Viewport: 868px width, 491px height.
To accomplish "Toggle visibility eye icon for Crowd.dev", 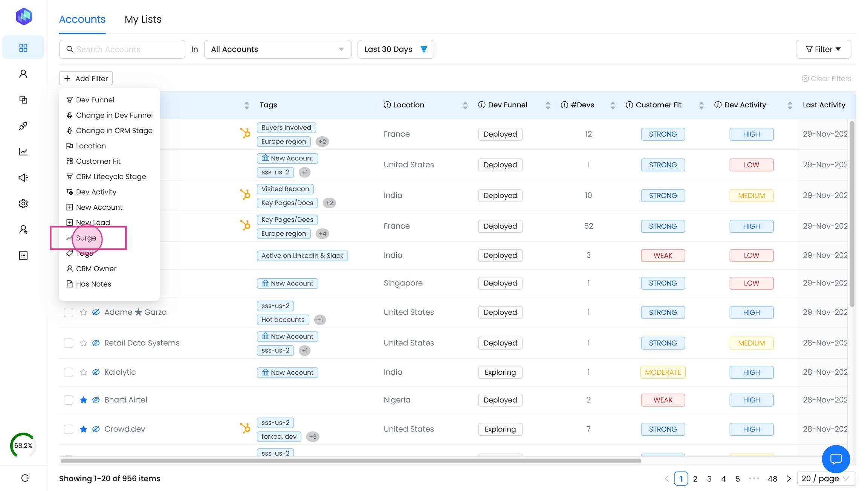I will click(x=96, y=429).
